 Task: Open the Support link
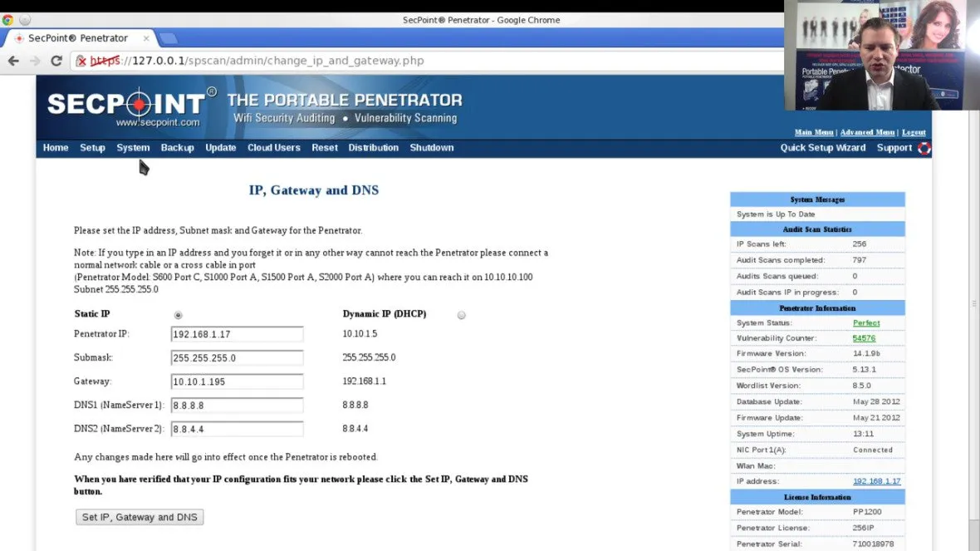point(894,148)
